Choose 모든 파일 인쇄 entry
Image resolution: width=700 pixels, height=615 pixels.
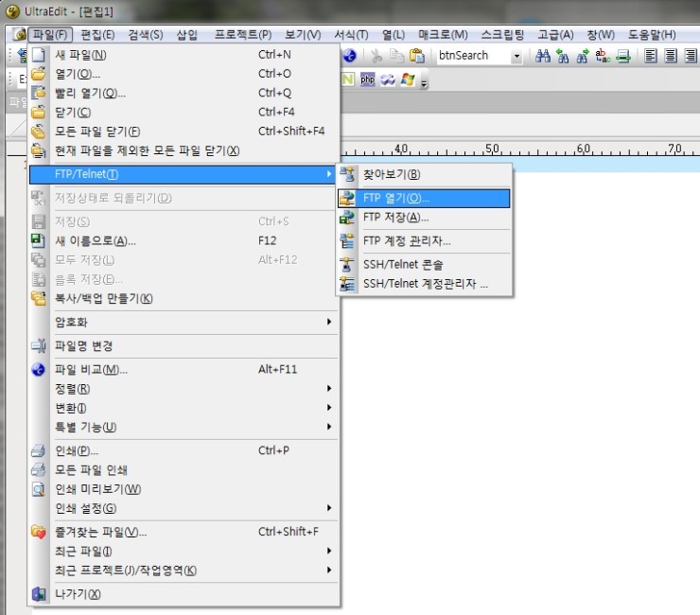pos(184,470)
